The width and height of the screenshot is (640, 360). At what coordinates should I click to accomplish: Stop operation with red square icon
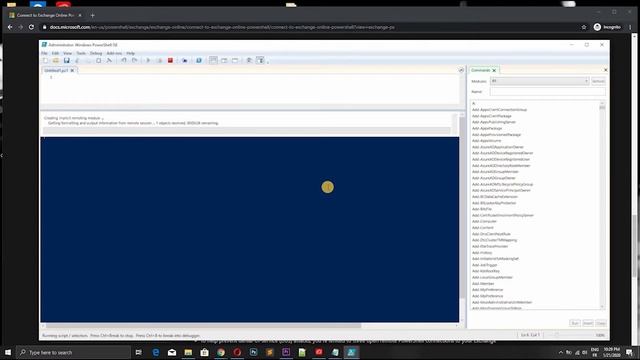point(170,60)
